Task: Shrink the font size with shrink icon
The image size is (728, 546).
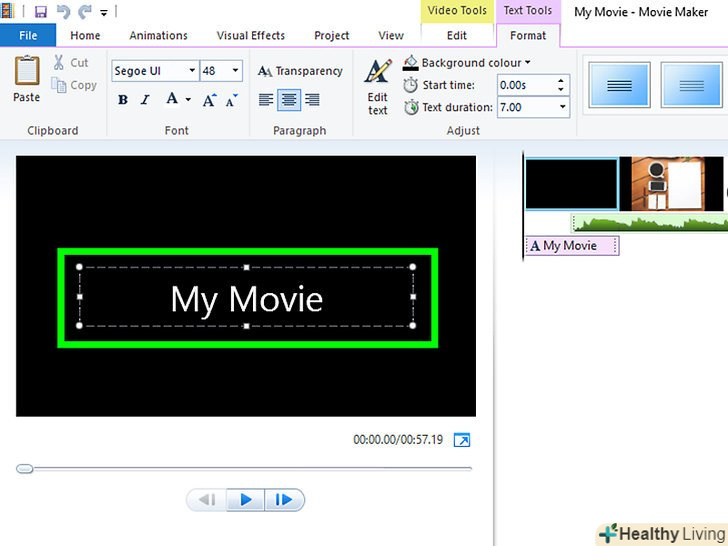Action: point(231,100)
